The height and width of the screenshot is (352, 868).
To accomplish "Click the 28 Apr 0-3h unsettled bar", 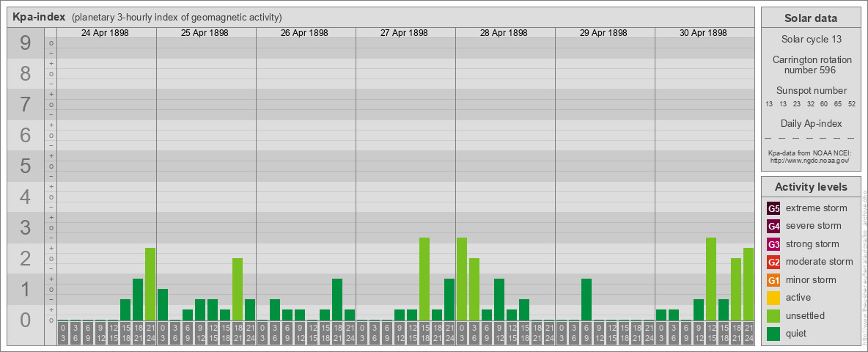I will pyautogui.click(x=462, y=279).
